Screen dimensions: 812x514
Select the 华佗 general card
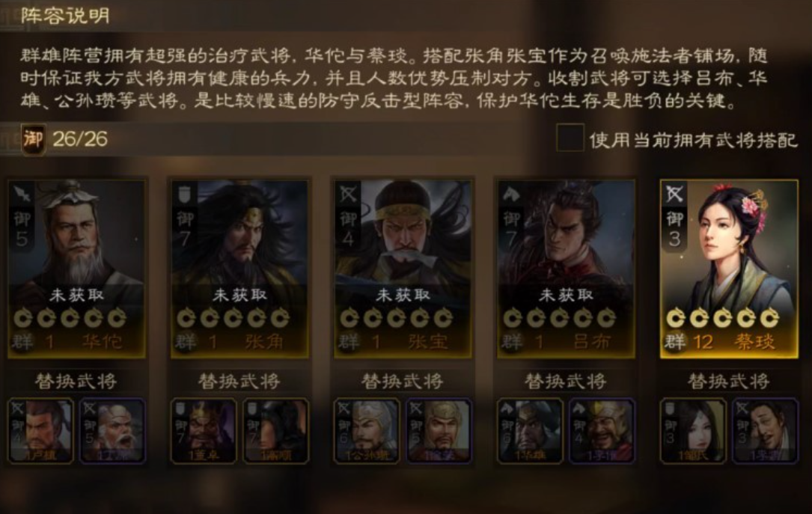click(x=76, y=269)
